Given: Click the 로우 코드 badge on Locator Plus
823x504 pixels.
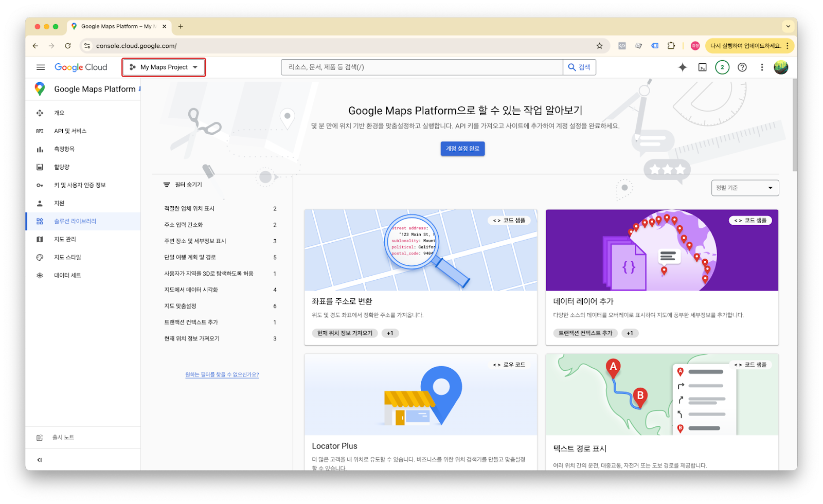Looking at the screenshot, I should 509,365.
